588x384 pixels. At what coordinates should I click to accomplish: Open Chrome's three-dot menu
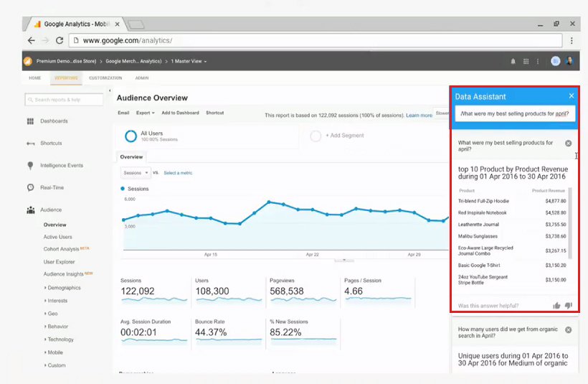click(572, 40)
